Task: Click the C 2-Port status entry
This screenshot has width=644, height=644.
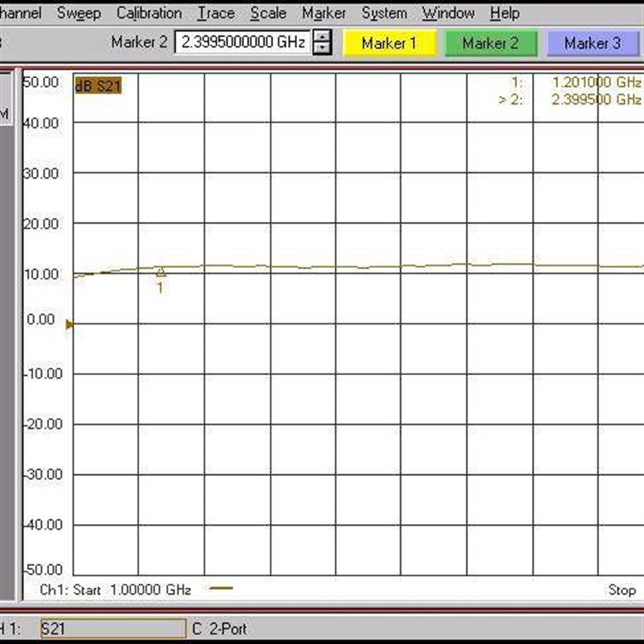Action: 219,629
